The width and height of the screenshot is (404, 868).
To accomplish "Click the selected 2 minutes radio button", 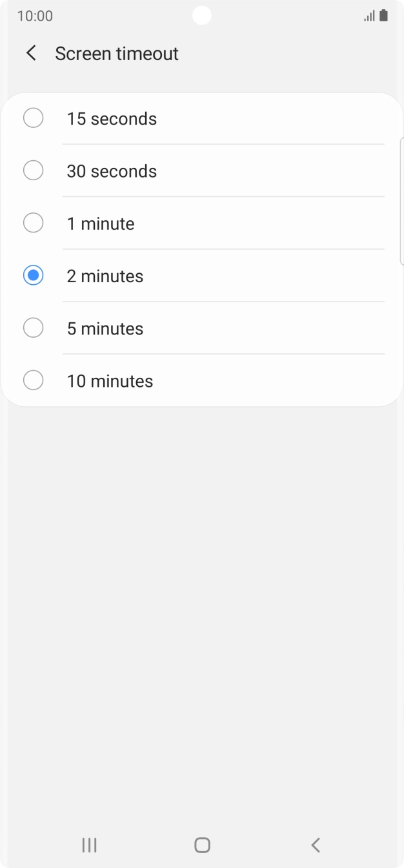I will click(x=33, y=275).
